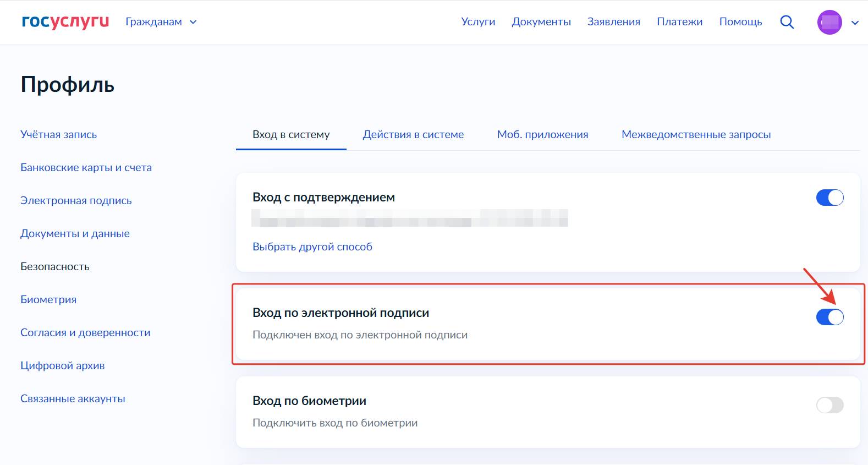Screen dimensions: 868x465
Task: Open Услуги in the top navigation
Action: click(x=478, y=22)
